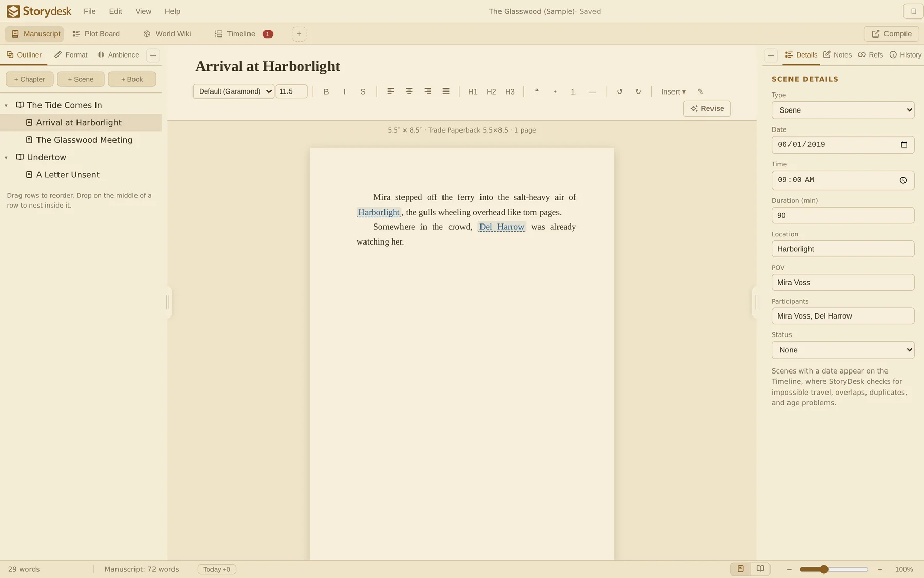
Task: Collapse the Undertow chapter
Action: coord(6,157)
